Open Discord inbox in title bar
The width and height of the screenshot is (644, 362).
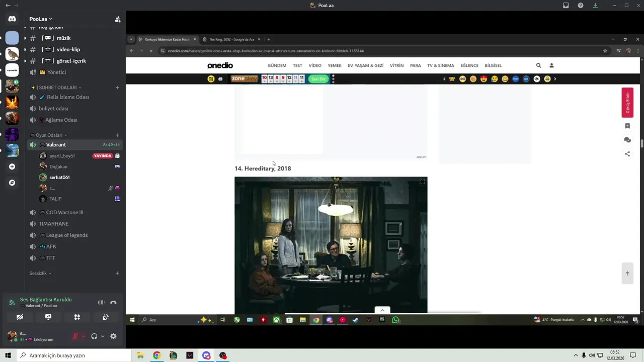coord(566,5)
